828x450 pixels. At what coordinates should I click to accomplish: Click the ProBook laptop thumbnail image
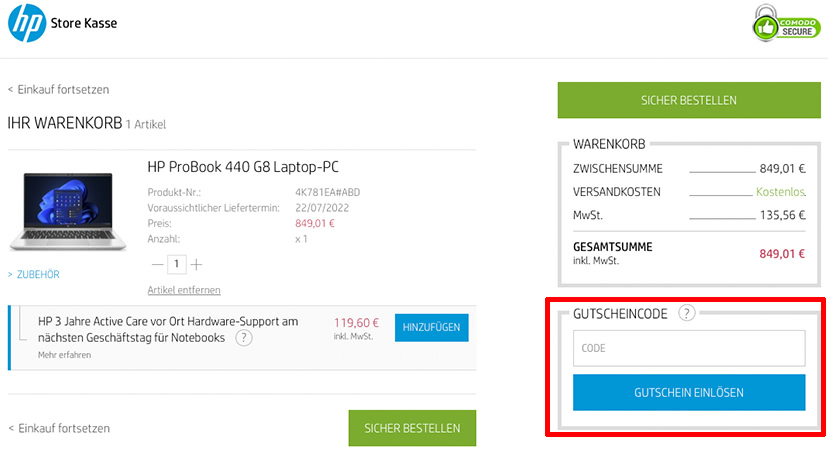68,211
